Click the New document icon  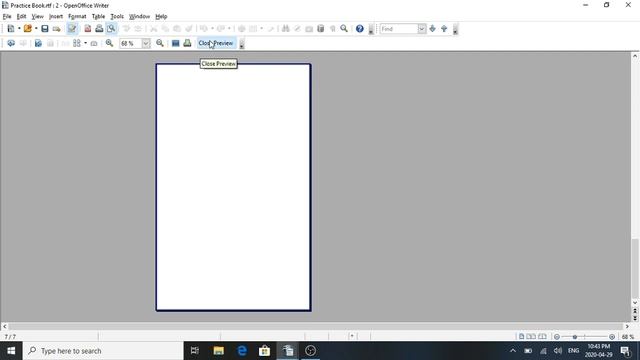[11, 29]
